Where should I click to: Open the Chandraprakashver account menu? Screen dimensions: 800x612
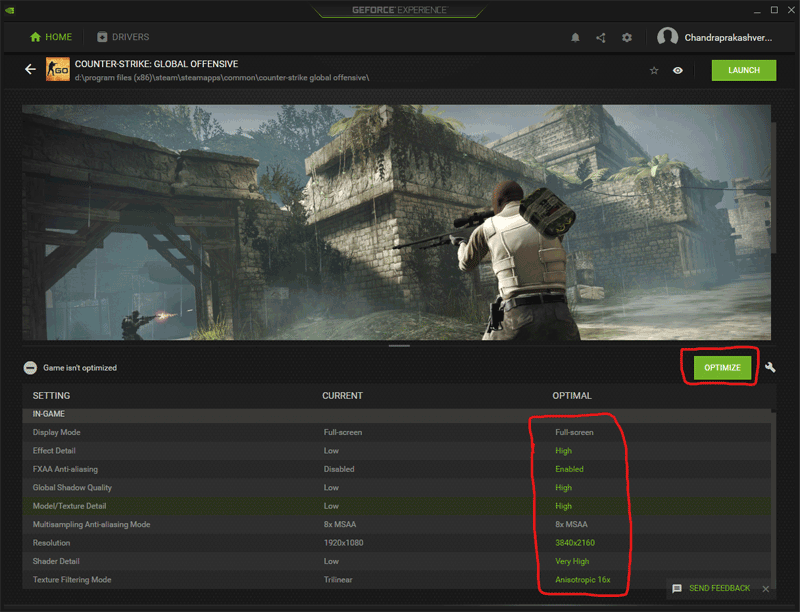click(x=728, y=37)
